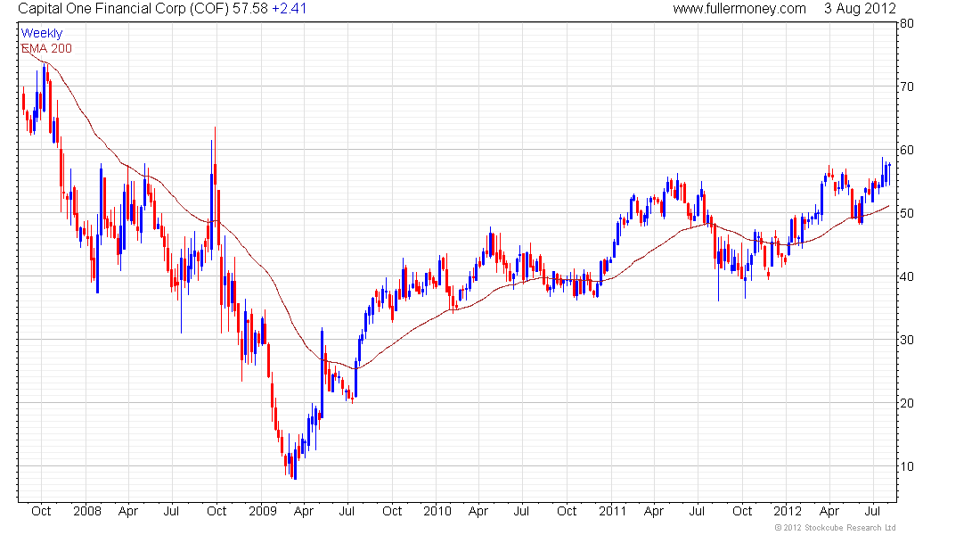Select the 2011 year marker on the time axis
This screenshot has height=535, width=980.
(613, 511)
